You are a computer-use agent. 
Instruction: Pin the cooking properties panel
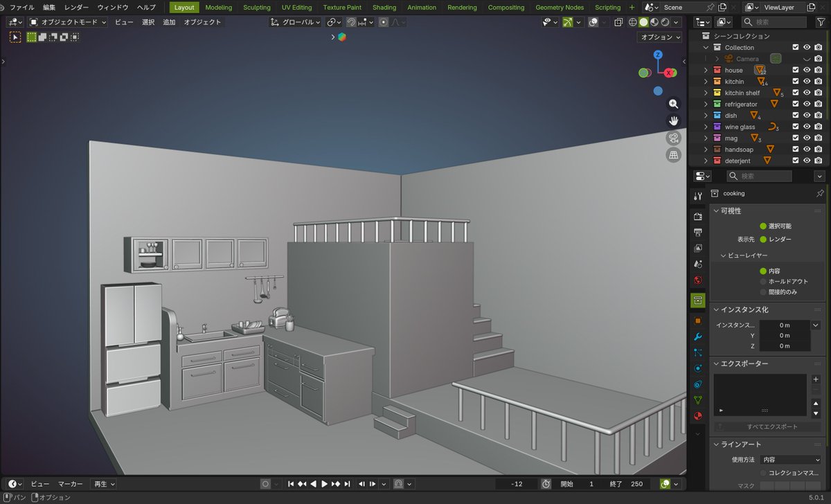point(820,193)
